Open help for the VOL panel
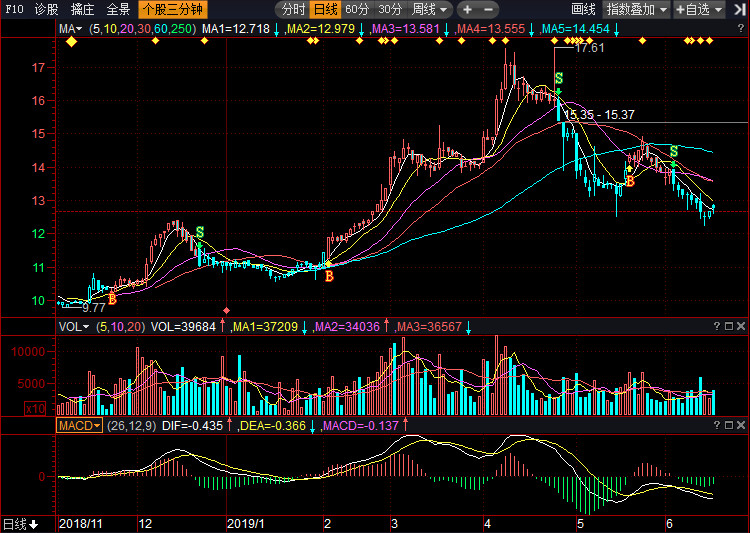750x533 pixels. coord(716,327)
